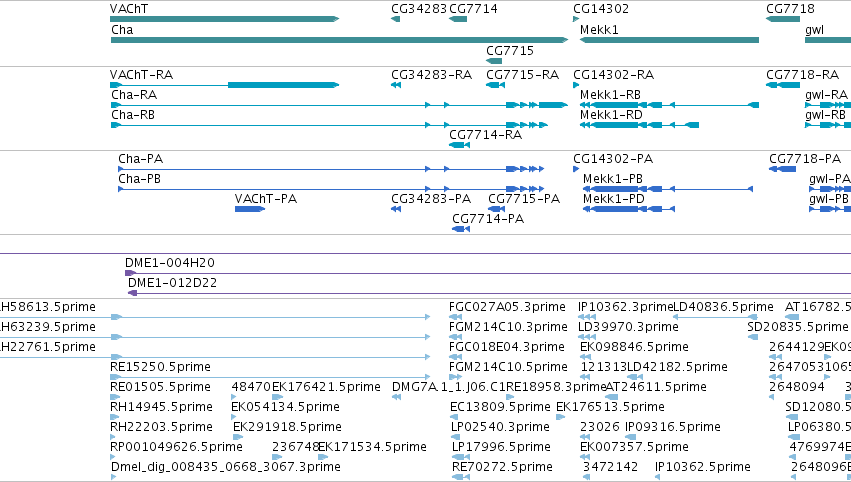Click the CG7715 gene label
Image resolution: width=851 pixels, height=482 pixels.
coord(510,50)
